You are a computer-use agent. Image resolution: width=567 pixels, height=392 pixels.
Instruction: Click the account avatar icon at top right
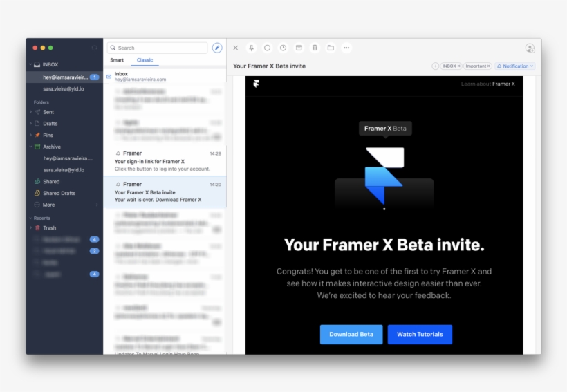point(530,48)
